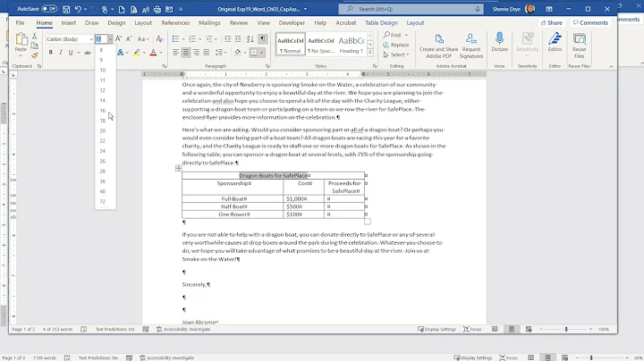Save the document from the title bar
This screenshot has width=644, height=361.
coord(65,9)
